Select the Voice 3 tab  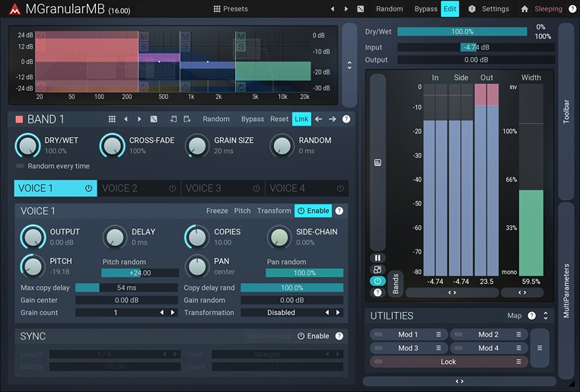pos(204,188)
